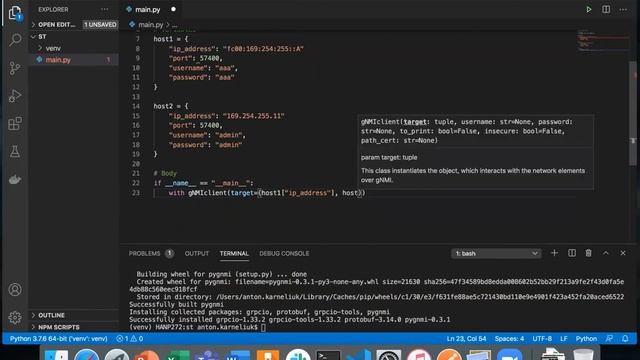Click the unsaved dot on the main.py tab

point(173,9)
